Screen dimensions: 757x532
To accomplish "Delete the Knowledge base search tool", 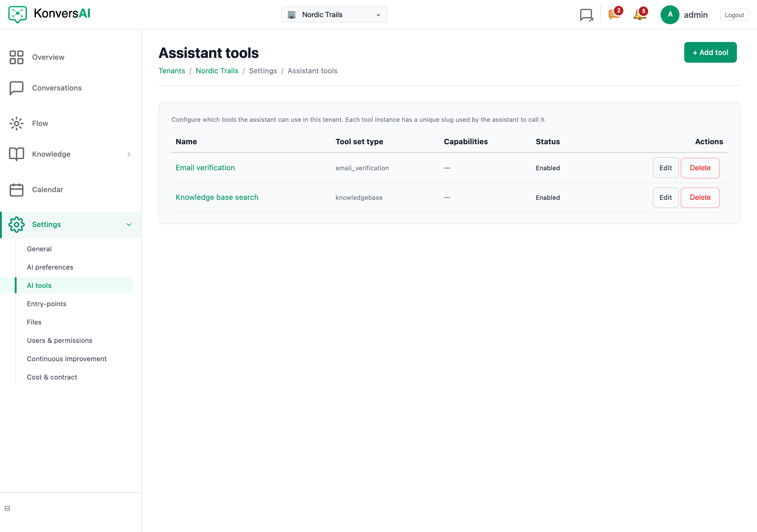I will (700, 197).
